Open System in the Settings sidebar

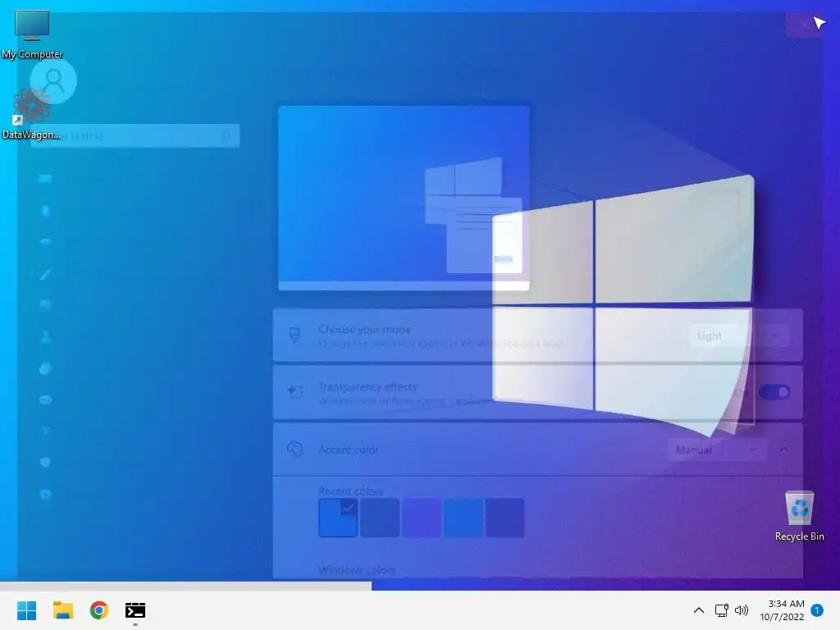pyautogui.click(x=45, y=178)
